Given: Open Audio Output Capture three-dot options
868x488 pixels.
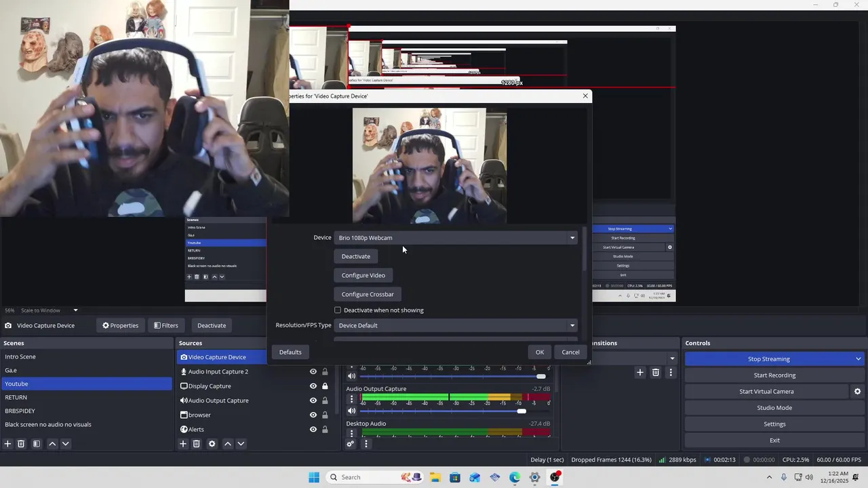Looking at the screenshot, I should [x=351, y=399].
